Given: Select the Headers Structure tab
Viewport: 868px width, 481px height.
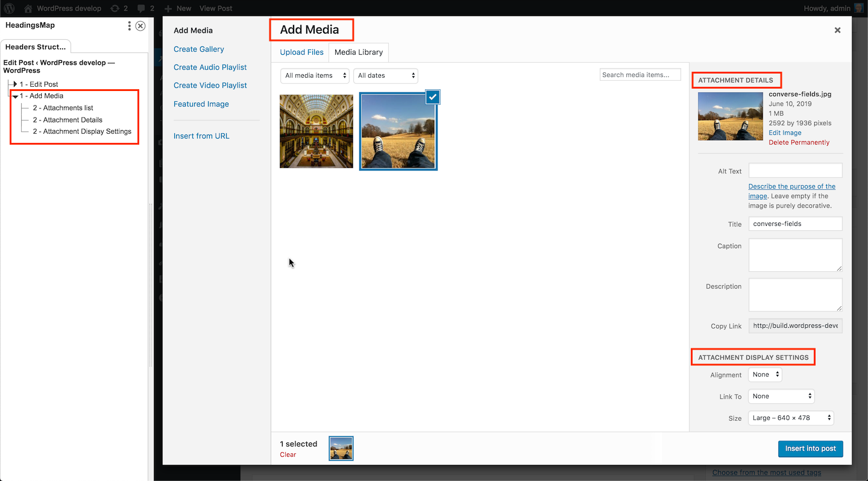Looking at the screenshot, I should [36, 47].
